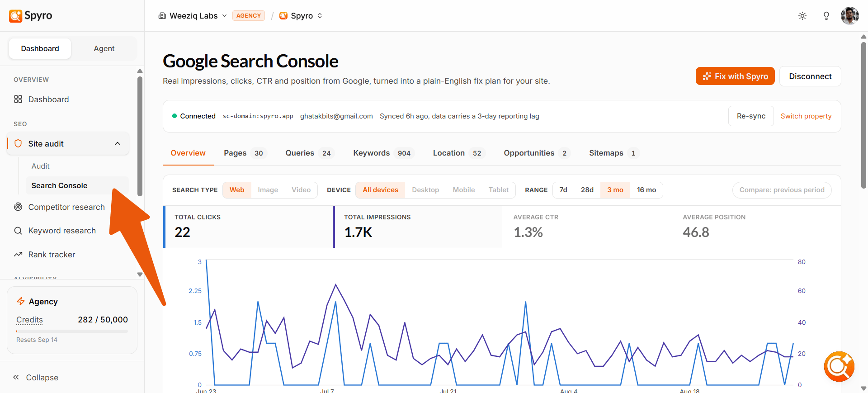Viewport: 868px width, 393px height.
Task: Select Video search type
Action: tap(301, 190)
